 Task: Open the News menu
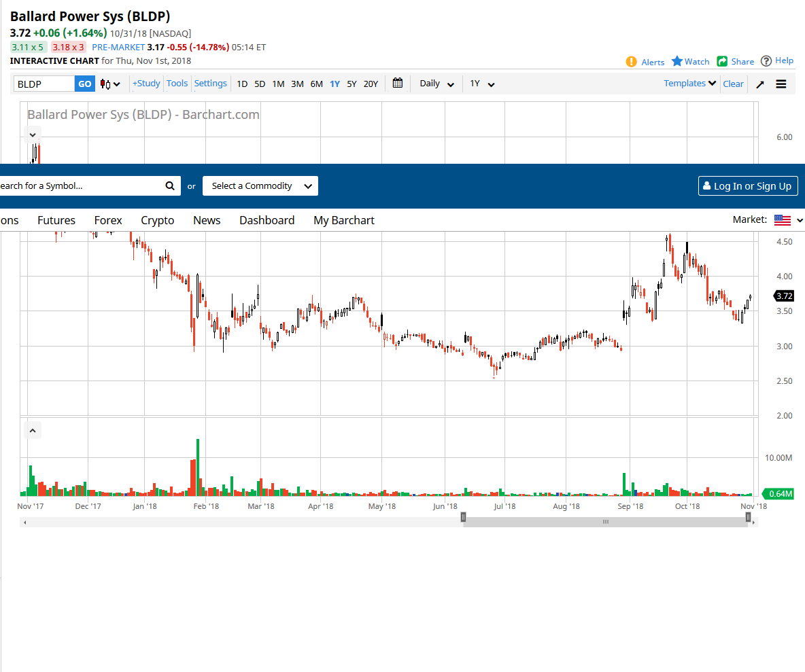(x=207, y=220)
